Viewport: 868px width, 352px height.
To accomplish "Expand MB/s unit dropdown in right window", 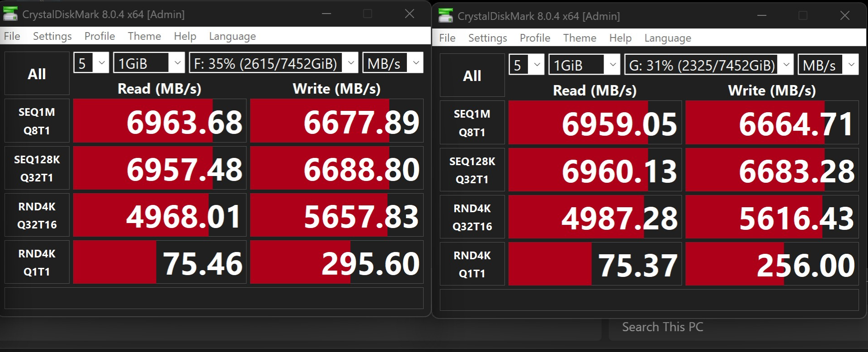I will [x=828, y=65].
